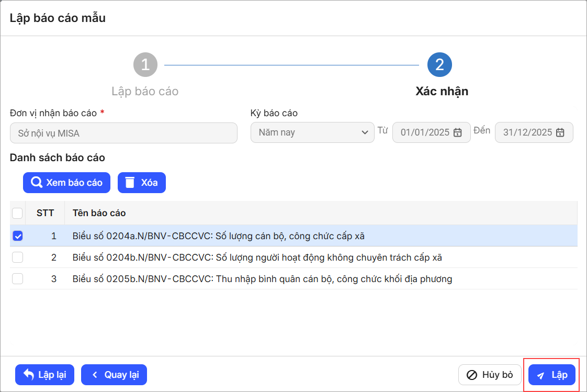The height and width of the screenshot is (392, 587).
Task: Click the magnifier icon on Xem báo cáo
Action: [x=37, y=183]
